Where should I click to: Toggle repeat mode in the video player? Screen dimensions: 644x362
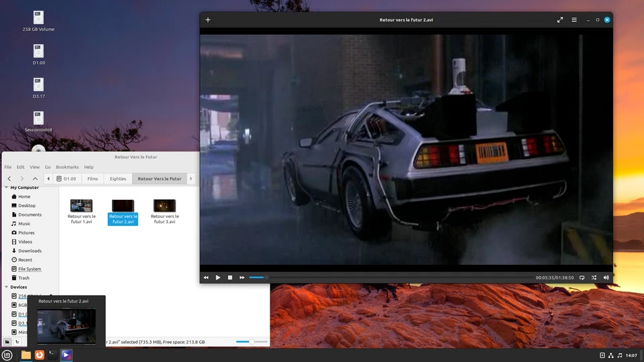(x=582, y=278)
